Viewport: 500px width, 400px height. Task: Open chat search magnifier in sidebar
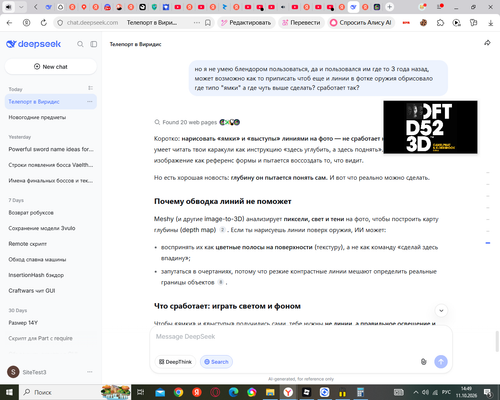(x=80, y=44)
